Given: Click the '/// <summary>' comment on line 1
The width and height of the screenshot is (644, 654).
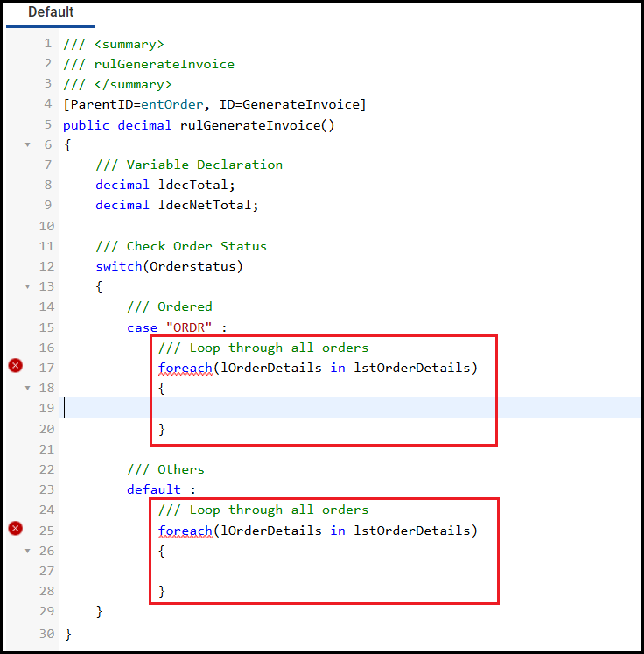Looking at the screenshot, I should (x=114, y=44).
